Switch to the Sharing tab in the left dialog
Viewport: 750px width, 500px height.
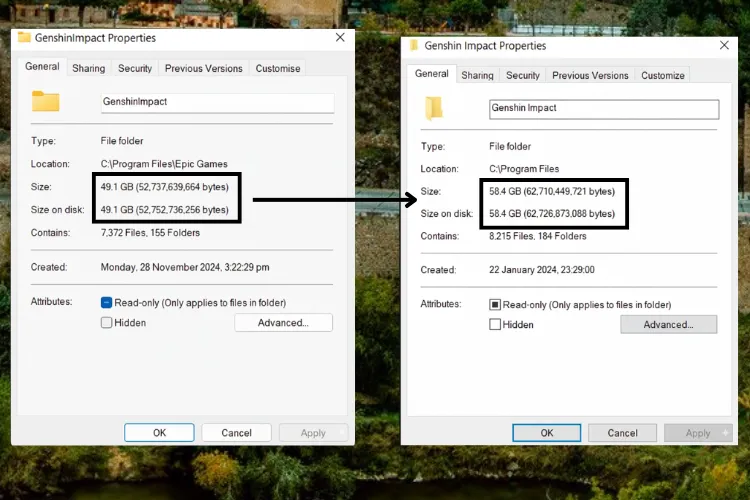88,69
